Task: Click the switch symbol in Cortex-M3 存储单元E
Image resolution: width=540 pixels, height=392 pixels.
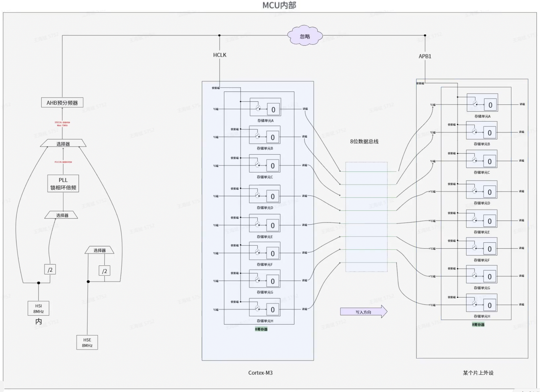Action: tap(257, 224)
